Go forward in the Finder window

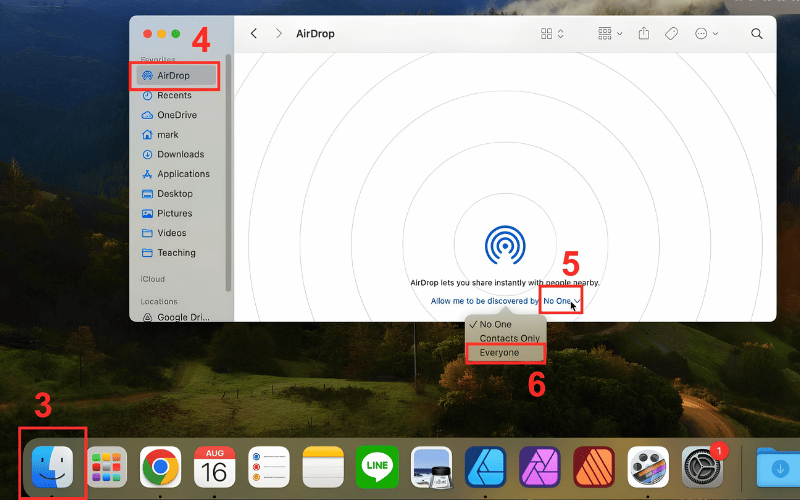[x=279, y=34]
